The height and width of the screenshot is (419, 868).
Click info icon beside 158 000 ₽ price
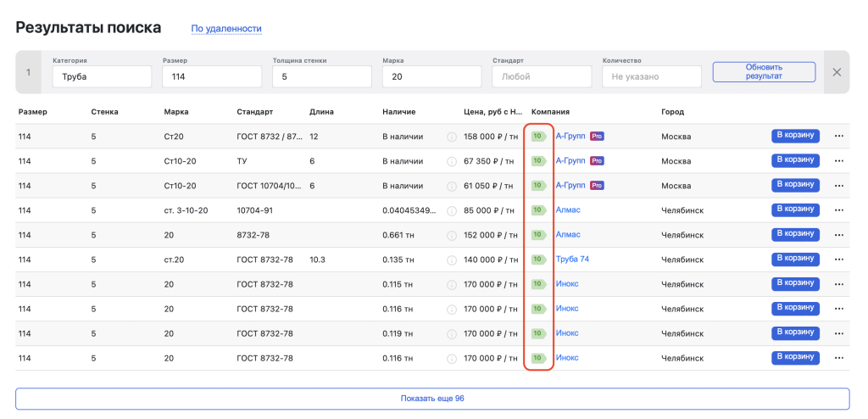pos(452,137)
